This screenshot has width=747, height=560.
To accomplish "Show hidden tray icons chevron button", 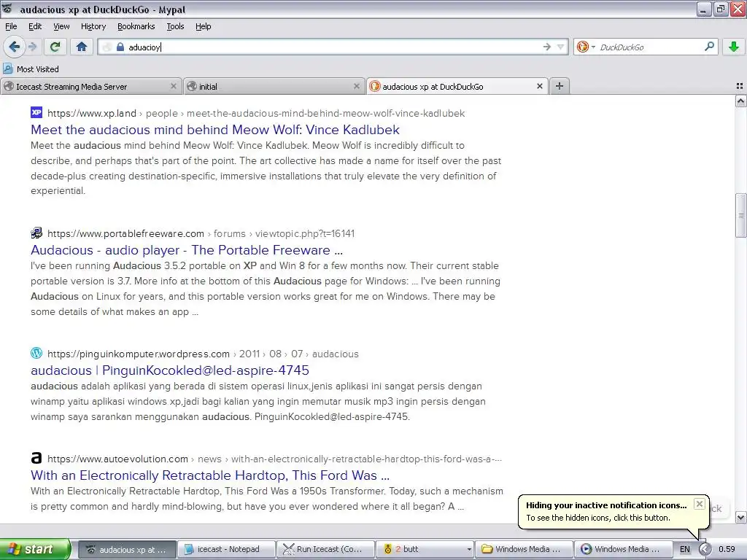I will [705, 549].
